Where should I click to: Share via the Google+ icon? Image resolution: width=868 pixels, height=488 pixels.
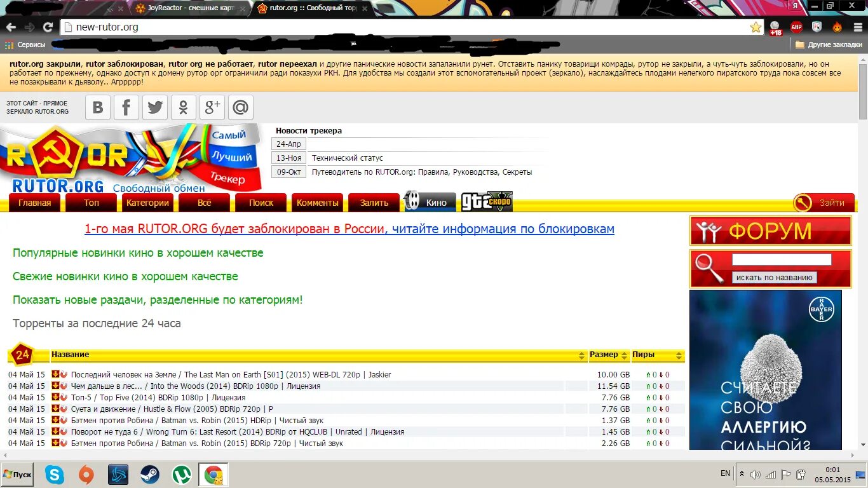[212, 107]
